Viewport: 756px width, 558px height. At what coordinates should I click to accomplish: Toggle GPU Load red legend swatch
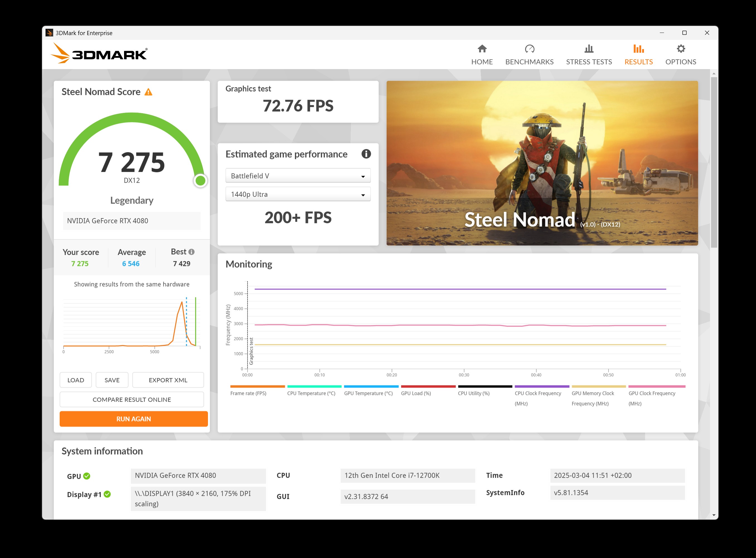[428, 386]
